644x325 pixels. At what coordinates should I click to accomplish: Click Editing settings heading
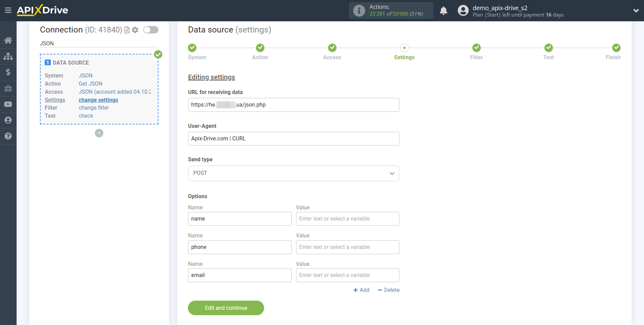click(211, 77)
